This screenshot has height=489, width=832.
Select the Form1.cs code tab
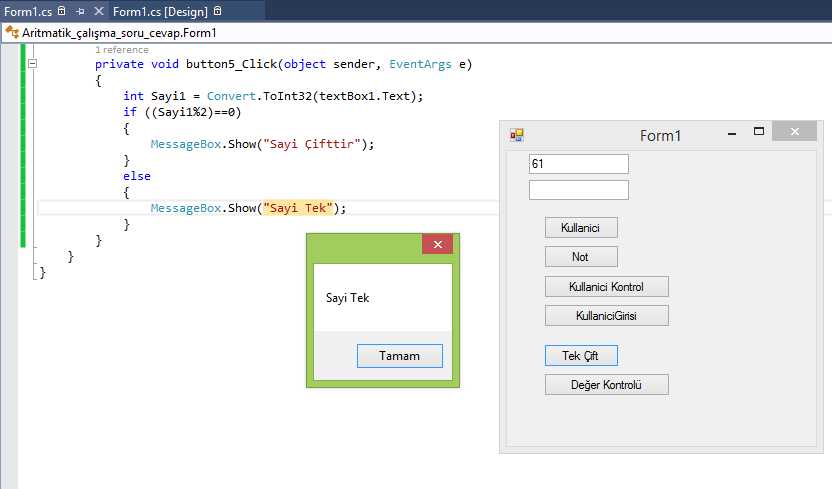click(28, 11)
